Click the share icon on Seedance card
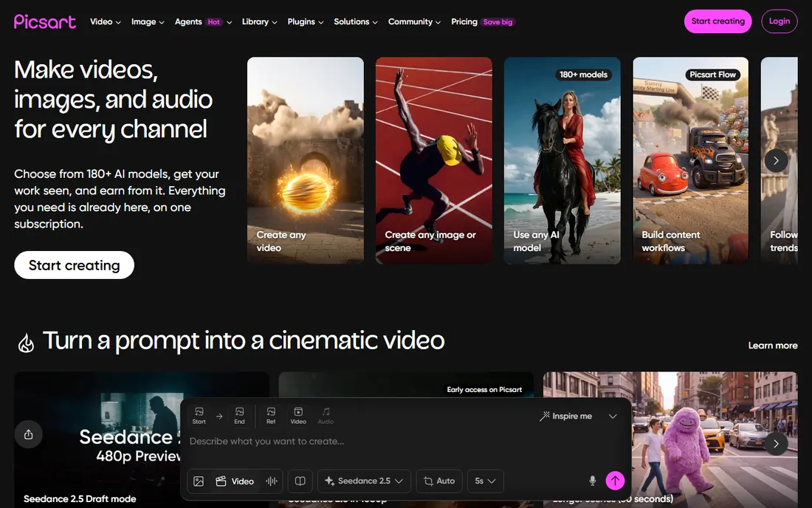Screen dimensions: 812x508 point(29,434)
